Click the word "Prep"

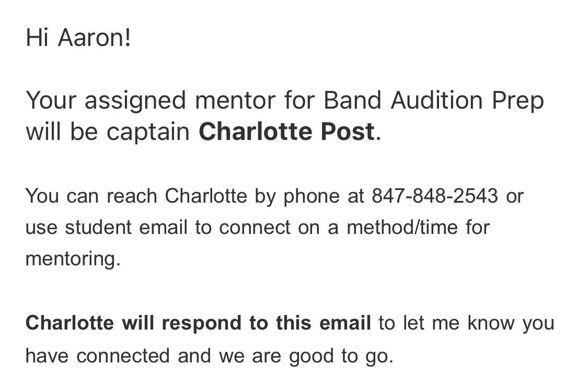[x=517, y=100]
